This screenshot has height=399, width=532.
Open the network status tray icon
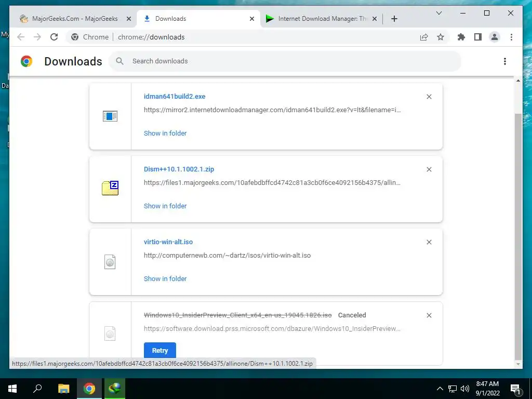click(453, 389)
